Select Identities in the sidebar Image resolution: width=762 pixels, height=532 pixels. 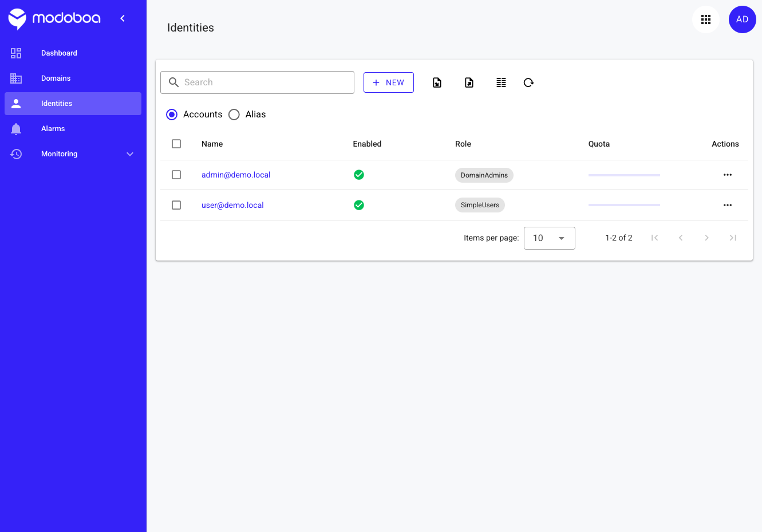point(73,104)
